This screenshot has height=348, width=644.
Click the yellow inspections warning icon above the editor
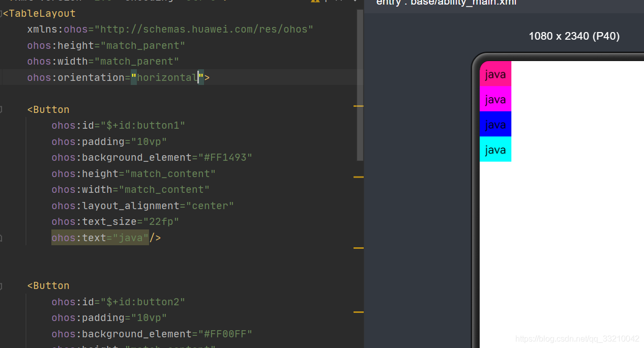[x=314, y=2]
